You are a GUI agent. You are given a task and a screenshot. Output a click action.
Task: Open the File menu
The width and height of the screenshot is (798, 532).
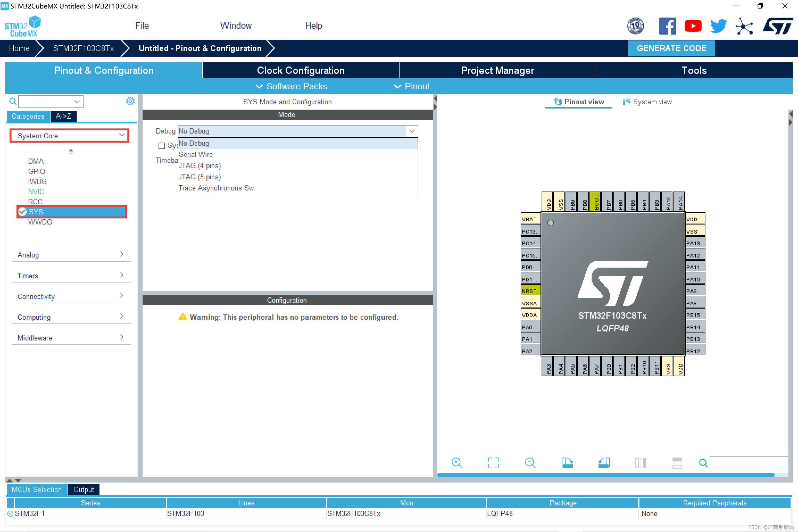click(142, 26)
